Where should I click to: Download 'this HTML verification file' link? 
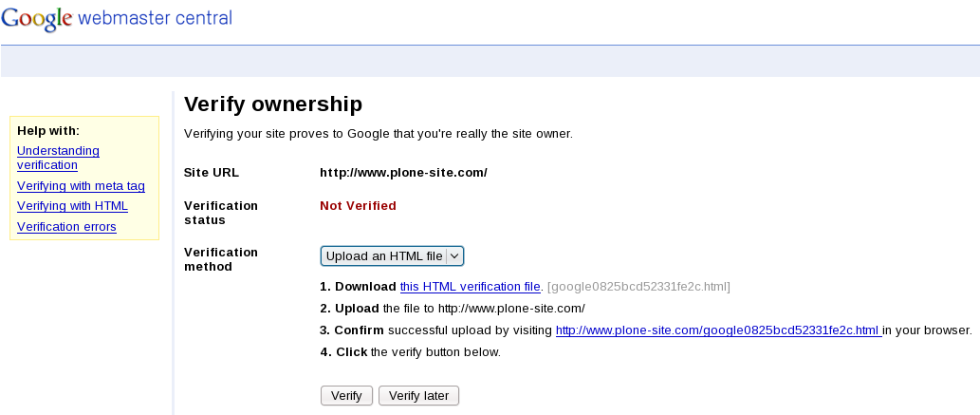coord(470,287)
